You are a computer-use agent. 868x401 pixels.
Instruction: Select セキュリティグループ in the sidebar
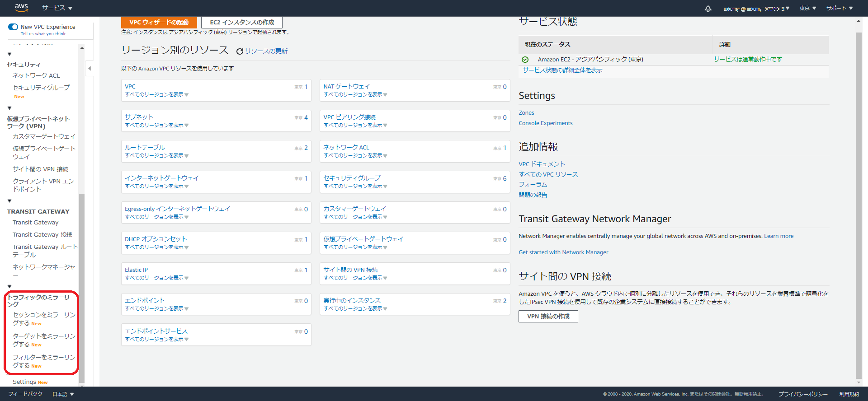41,88
